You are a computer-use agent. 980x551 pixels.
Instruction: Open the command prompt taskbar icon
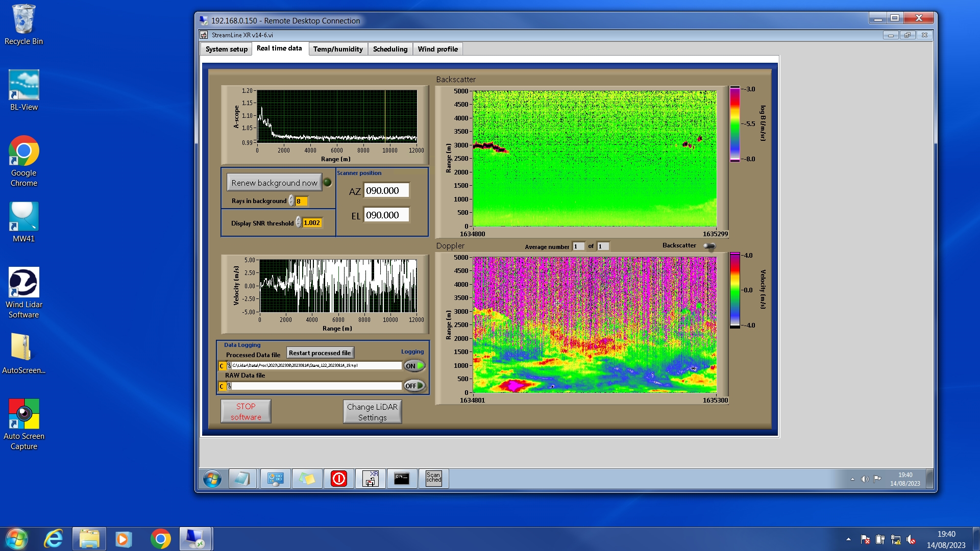[x=402, y=479]
